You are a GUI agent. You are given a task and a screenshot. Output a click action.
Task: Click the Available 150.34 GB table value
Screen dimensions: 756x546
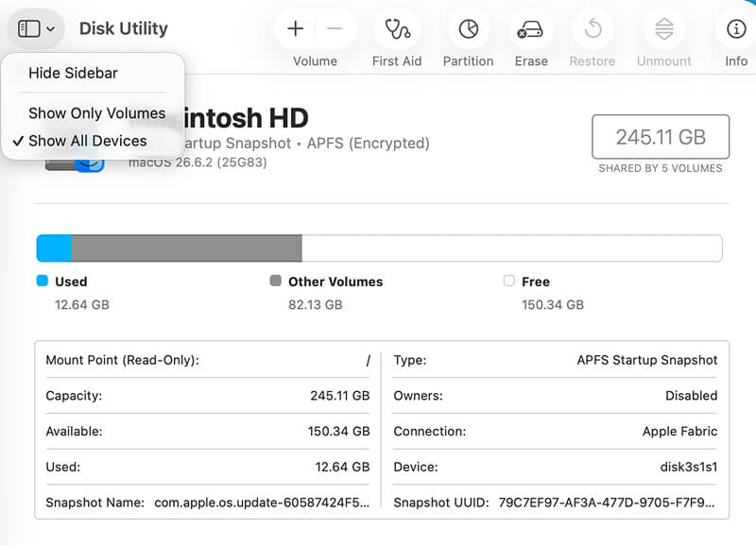click(338, 432)
